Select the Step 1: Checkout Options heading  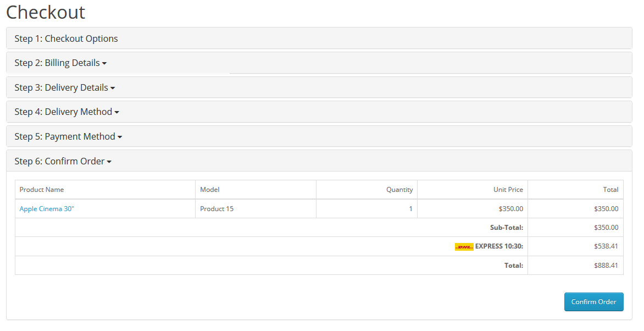pyautogui.click(x=66, y=38)
